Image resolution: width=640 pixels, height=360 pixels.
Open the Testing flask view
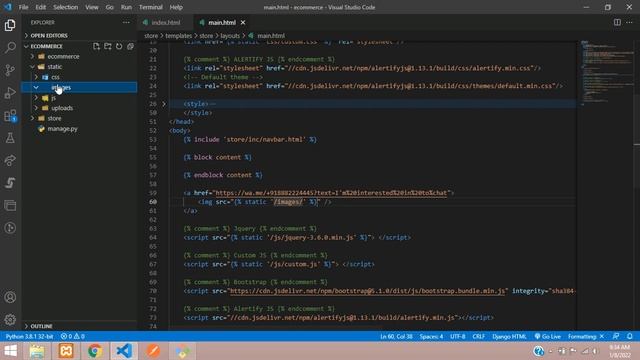tap(10, 138)
